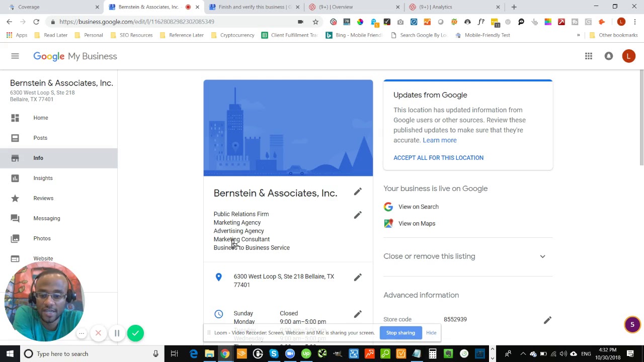Image resolution: width=644 pixels, height=362 pixels.
Task: Open notifications bell icon
Action: pos(609,56)
